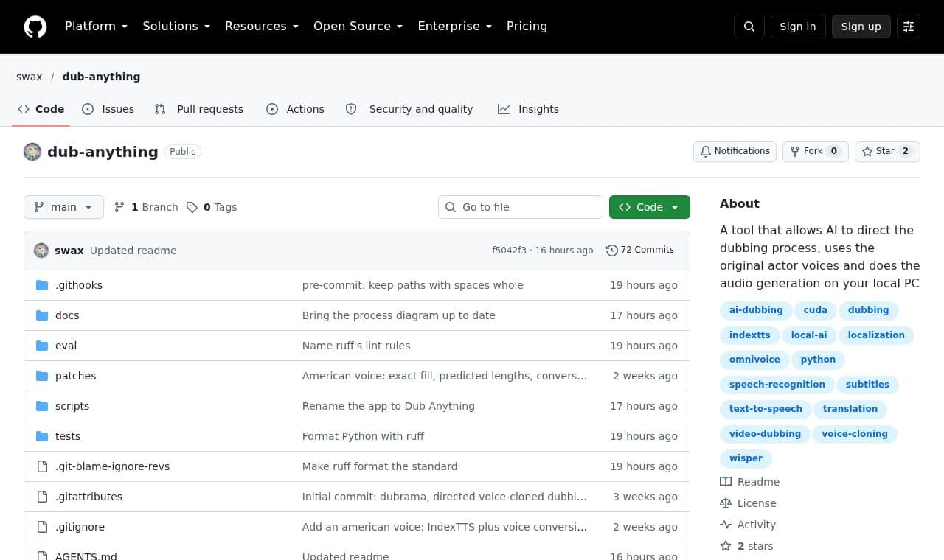Star the dub-anything repository
The width and height of the screenshot is (944, 560).
[x=887, y=151]
